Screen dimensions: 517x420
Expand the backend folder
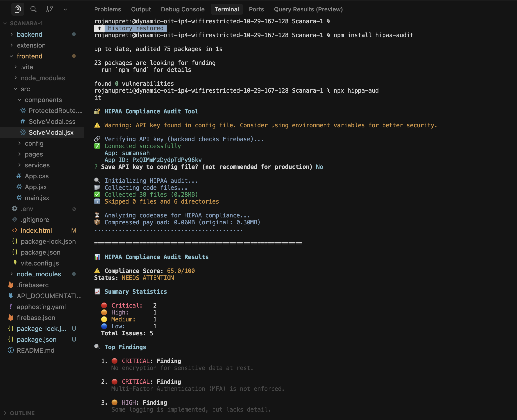point(29,34)
